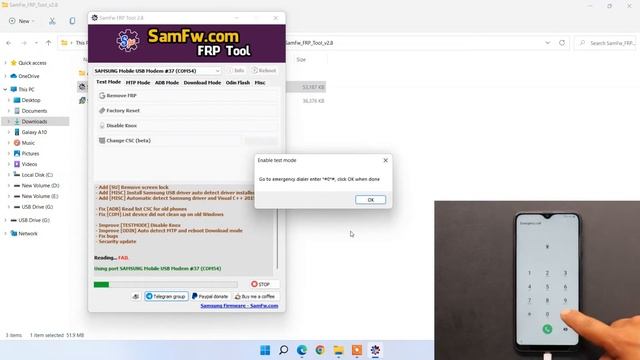Open the Videos folder in sidebar

click(29, 164)
